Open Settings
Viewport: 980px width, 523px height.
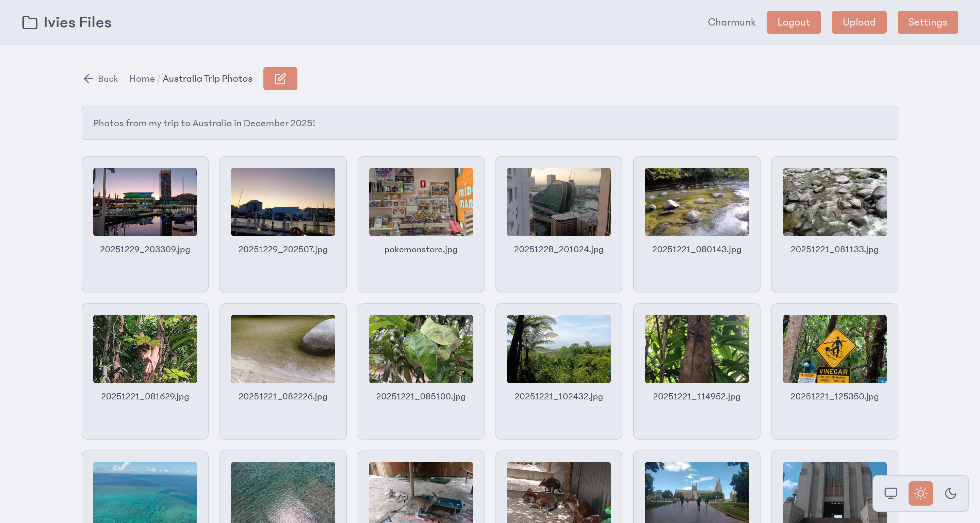(x=928, y=22)
